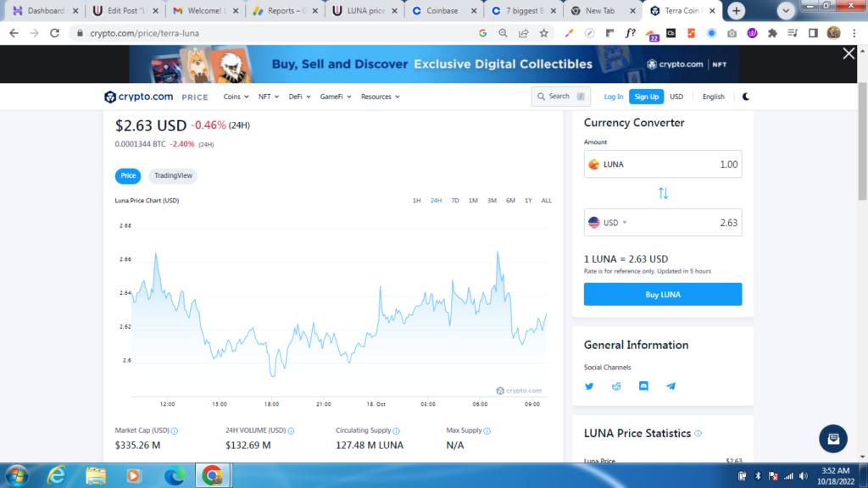The width and height of the screenshot is (868, 488).
Task: Swap currencies with the converter arrows
Action: [663, 193]
